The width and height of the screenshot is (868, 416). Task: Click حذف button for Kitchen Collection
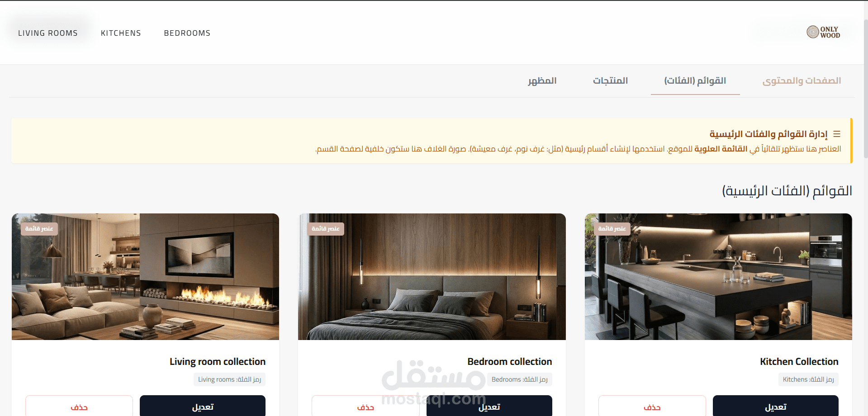coord(652,406)
